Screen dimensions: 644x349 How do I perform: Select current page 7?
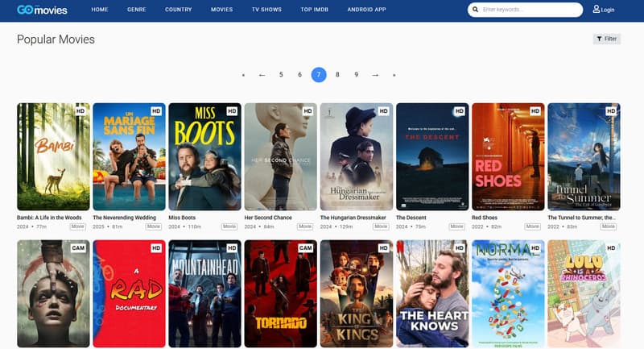[x=319, y=75]
